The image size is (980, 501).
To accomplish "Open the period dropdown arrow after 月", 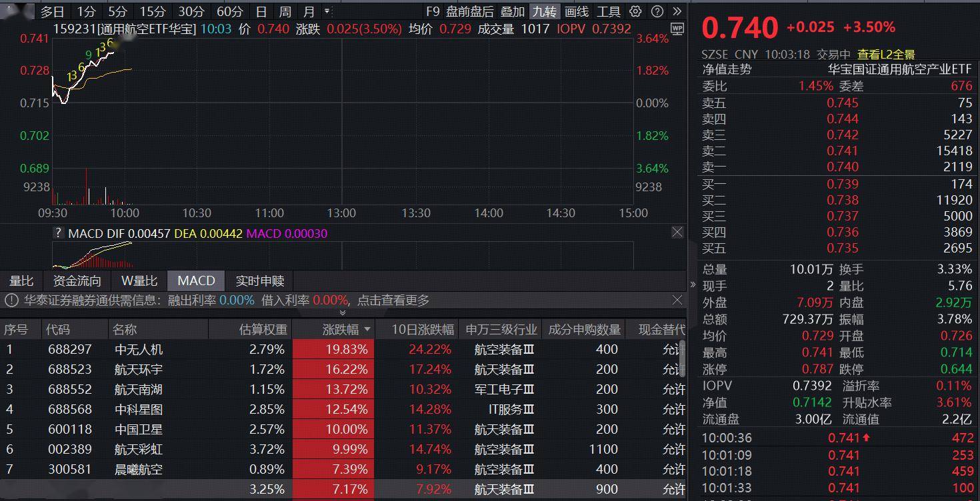I will click(327, 11).
